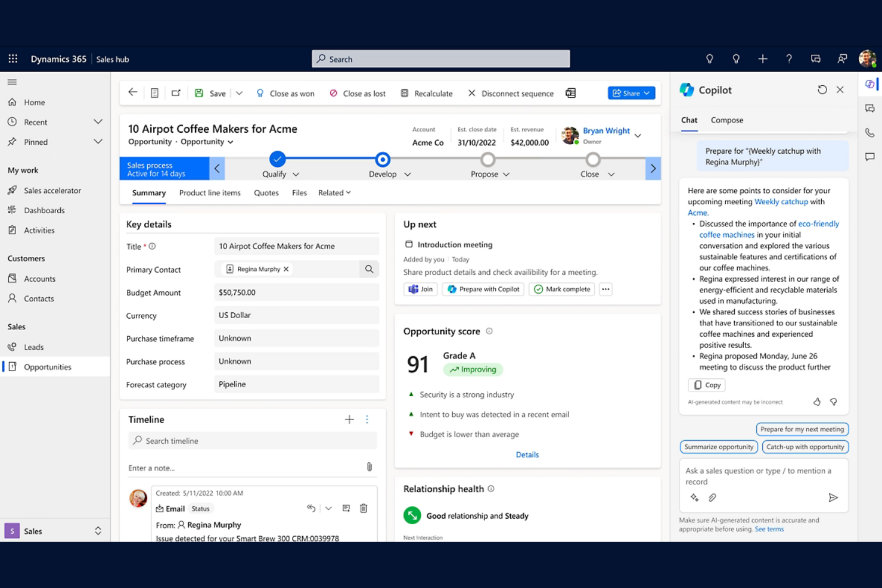Open record set form icon
The width and height of the screenshot is (882, 588).
(154, 93)
